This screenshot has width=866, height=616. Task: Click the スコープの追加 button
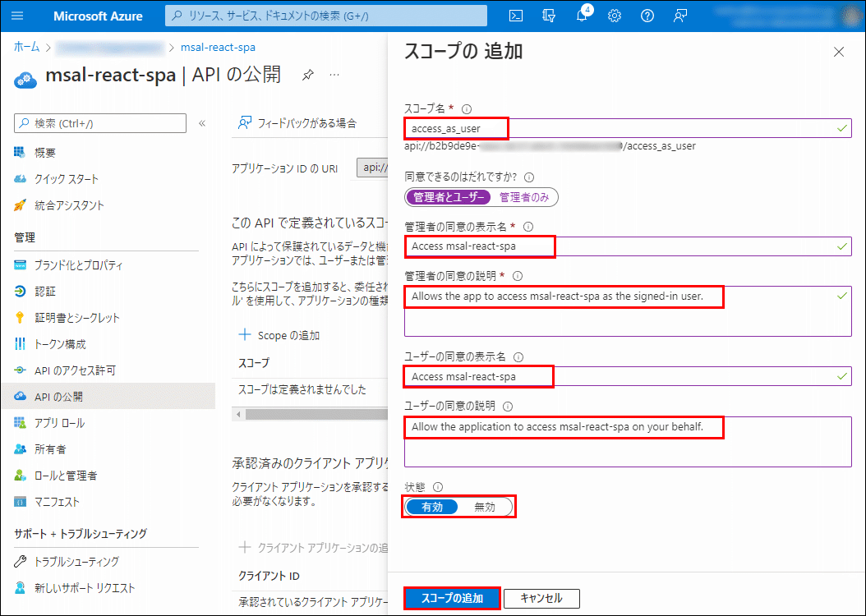tap(453, 598)
